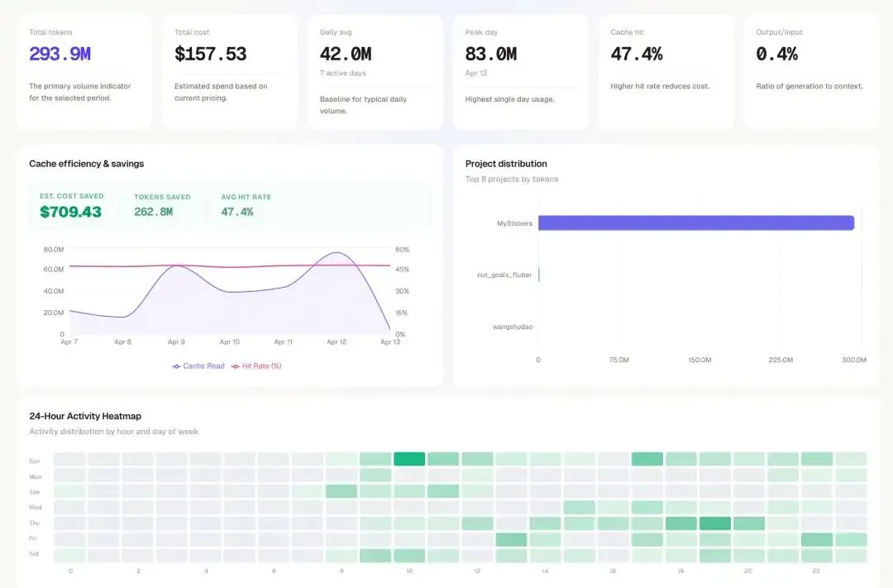Image resolution: width=893 pixels, height=588 pixels.
Task: Click the small green nut_goals_flutter bar
Action: click(x=539, y=275)
